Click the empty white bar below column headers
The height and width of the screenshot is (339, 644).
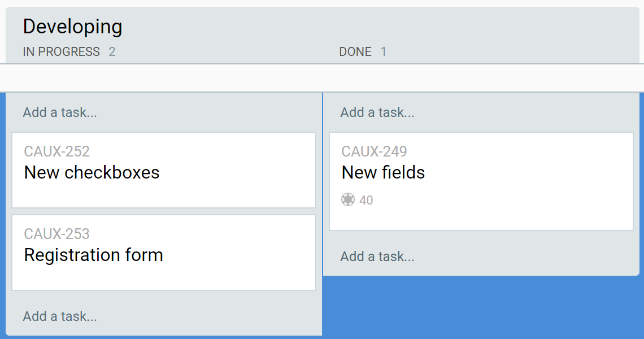[x=322, y=78]
